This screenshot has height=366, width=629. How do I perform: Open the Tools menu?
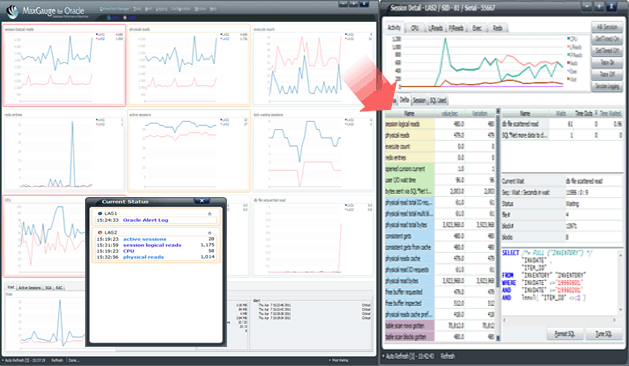coord(137,9)
